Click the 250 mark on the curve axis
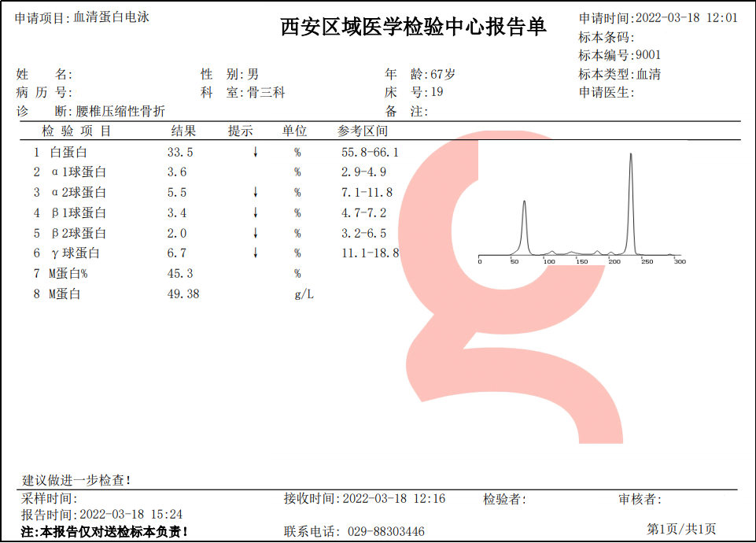The image size is (756, 543). pos(648,260)
